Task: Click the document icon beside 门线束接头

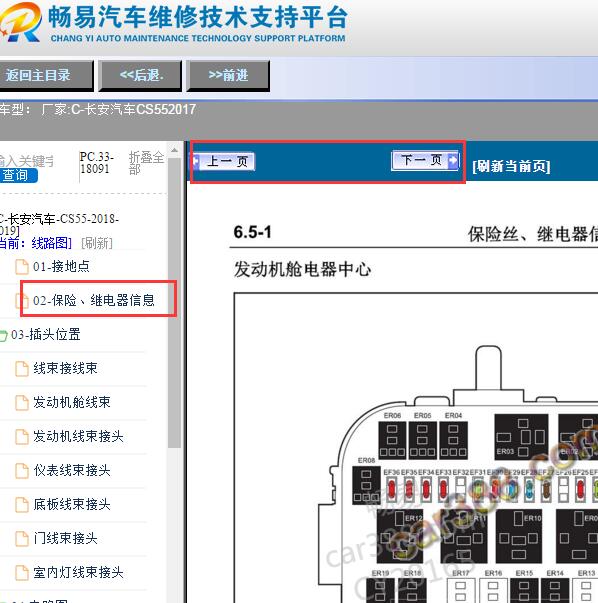Action: (22, 539)
